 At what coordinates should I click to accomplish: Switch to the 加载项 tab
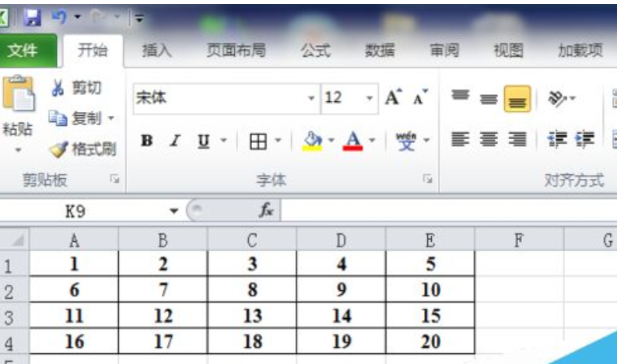[x=580, y=51]
